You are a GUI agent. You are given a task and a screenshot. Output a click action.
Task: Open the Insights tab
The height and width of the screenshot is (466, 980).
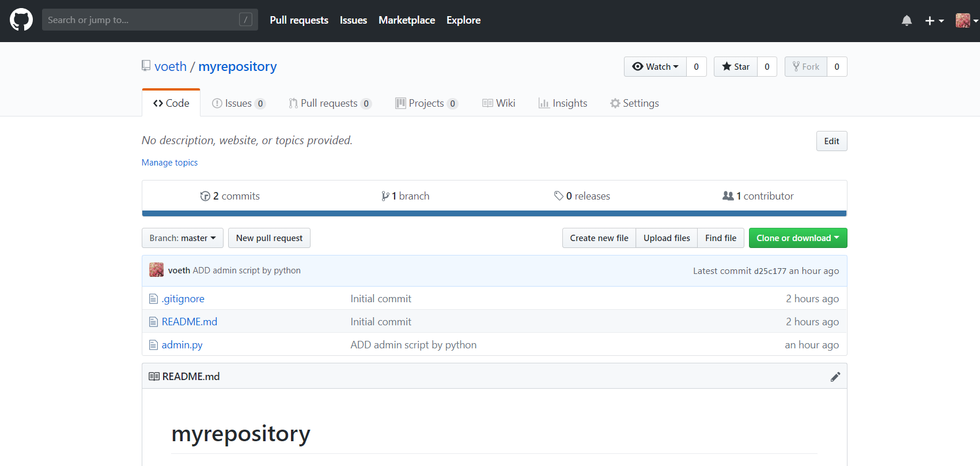pyautogui.click(x=563, y=103)
